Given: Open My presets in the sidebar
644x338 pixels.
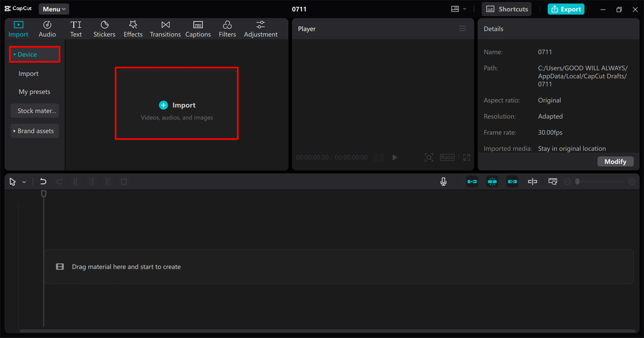Looking at the screenshot, I should [34, 92].
